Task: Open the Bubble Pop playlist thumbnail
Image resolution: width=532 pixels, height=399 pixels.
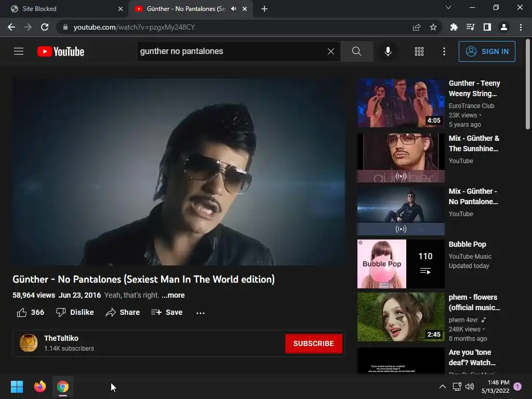Action: tap(401, 264)
